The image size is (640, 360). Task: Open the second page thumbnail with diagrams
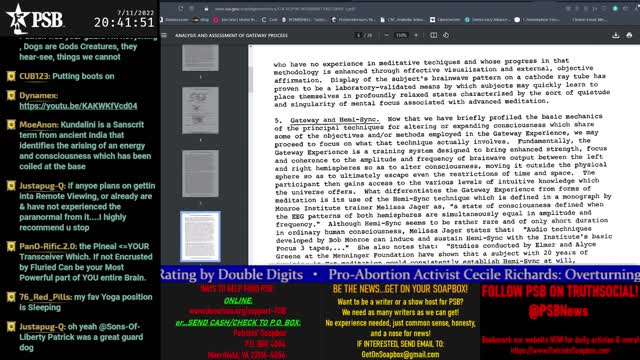[200, 110]
